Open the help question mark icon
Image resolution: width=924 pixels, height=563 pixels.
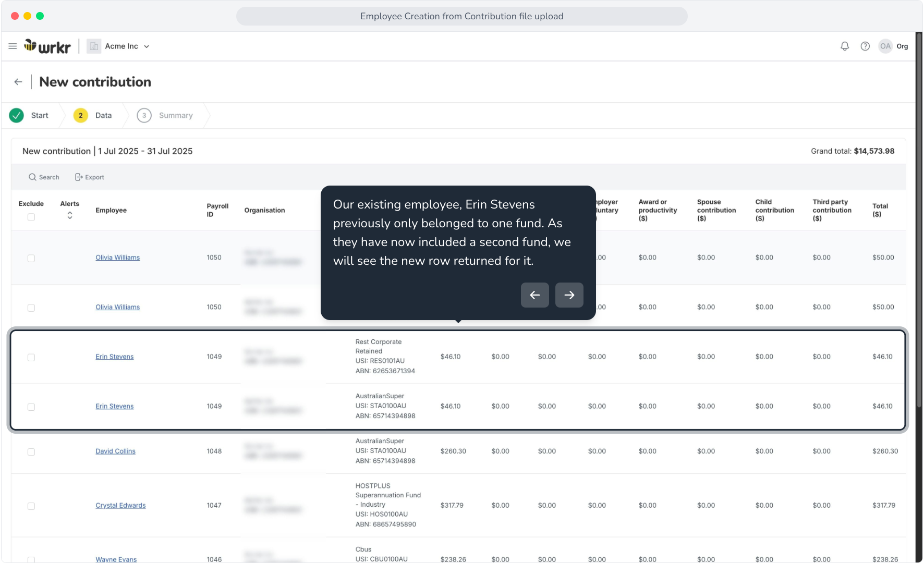tap(865, 46)
